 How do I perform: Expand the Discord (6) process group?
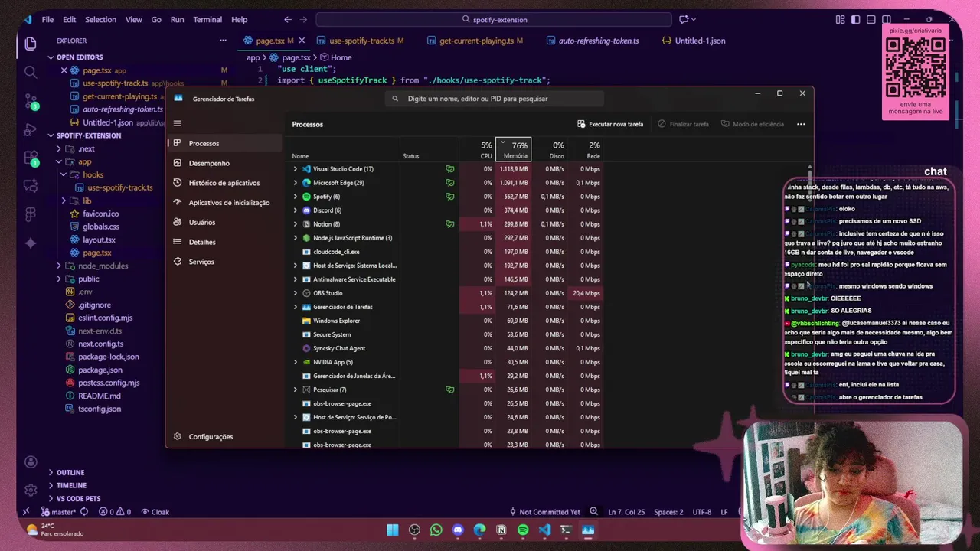click(x=296, y=210)
